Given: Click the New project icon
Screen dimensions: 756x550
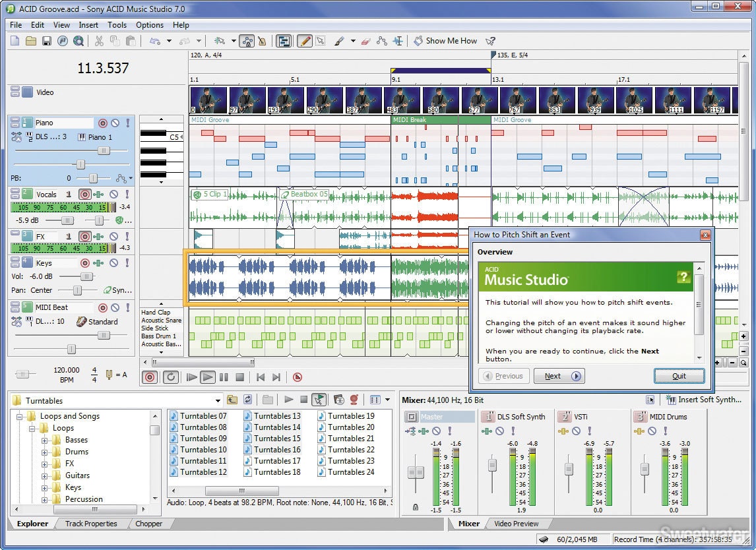Looking at the screenshot, I should point(15,41).
